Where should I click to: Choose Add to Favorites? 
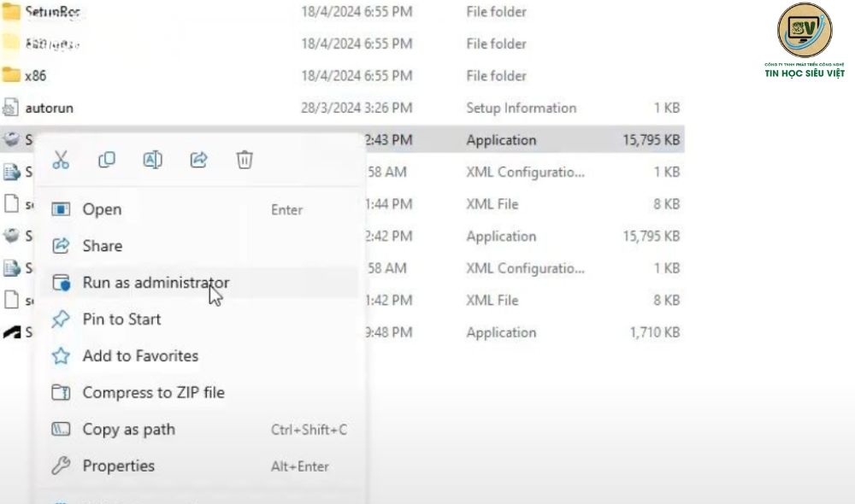(199, 356)
